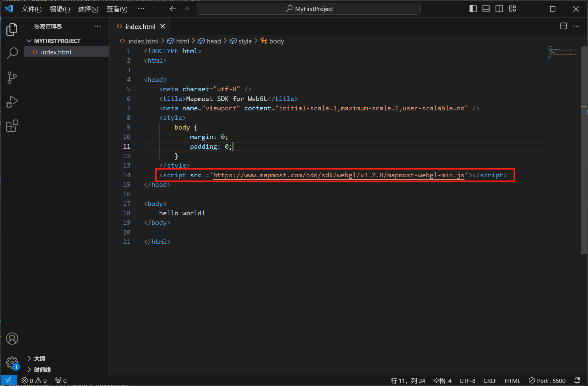Collapse the MYFIRSTPROJECT folder section
Viewport: 588px width, 386px height.
pos(66,41)
